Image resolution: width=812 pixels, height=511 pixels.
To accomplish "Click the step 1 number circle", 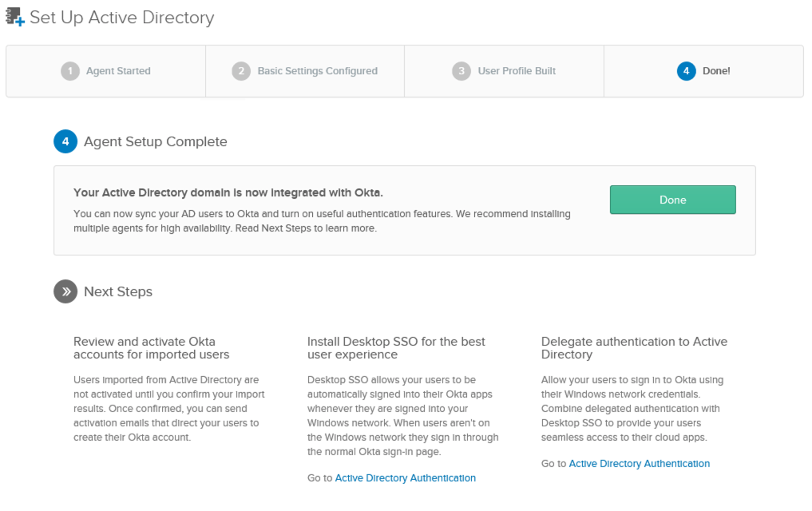I will [70, 71].
